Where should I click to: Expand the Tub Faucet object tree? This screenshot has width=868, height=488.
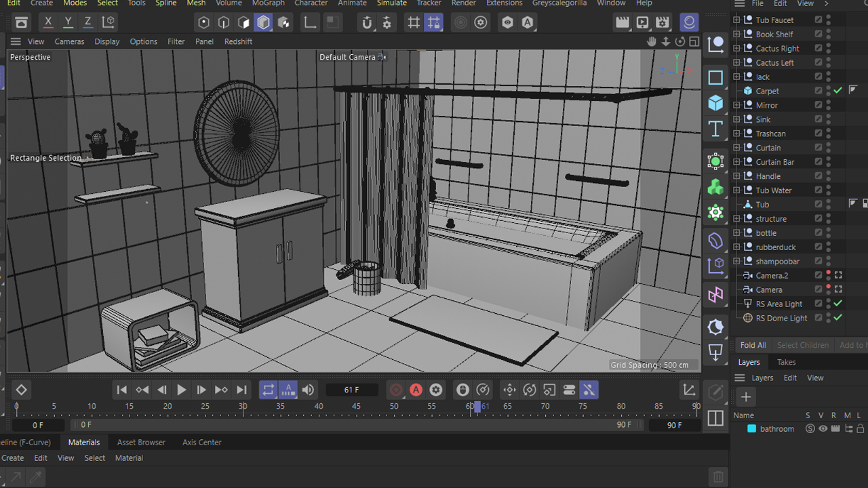point(737,20)
